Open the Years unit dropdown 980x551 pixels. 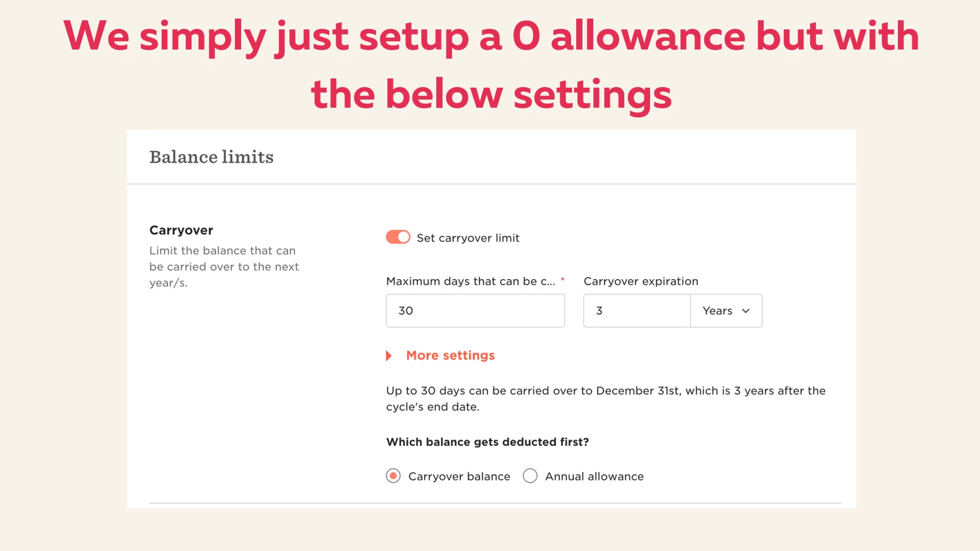[x=726, y=311]
